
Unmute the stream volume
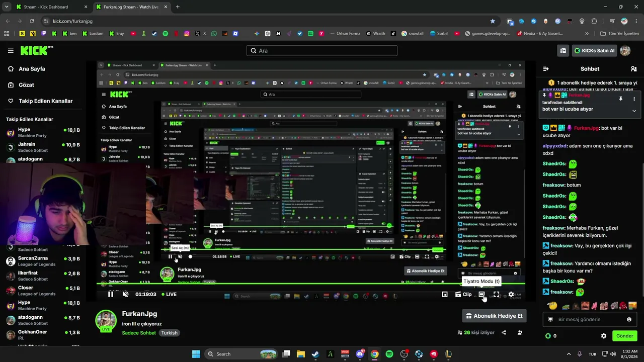pyautogui.click(x=126, y=294)
